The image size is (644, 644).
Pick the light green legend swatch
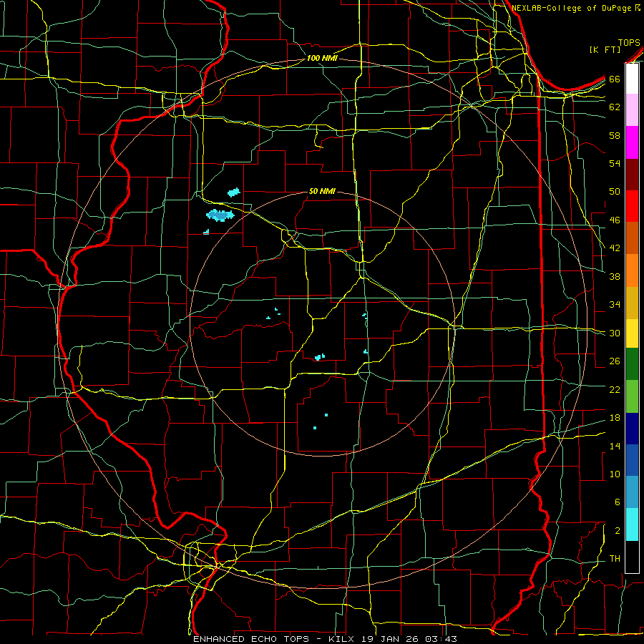pyautogui.click(x=632, y=396)
